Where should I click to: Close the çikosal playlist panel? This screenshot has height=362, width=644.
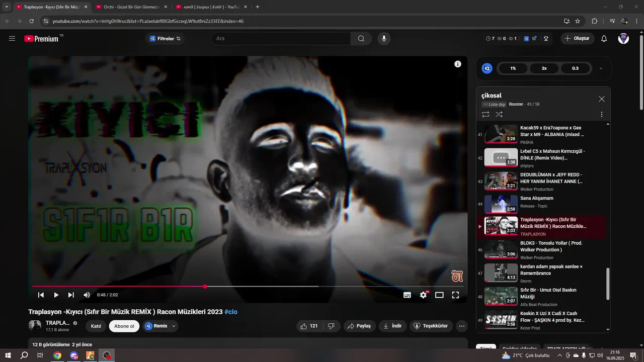pyautogui.click(x=602, y=99)
